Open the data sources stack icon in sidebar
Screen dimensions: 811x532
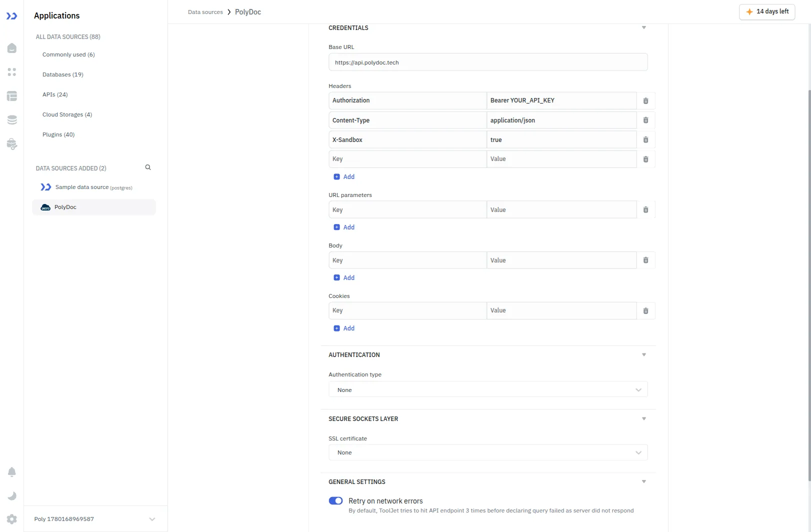(x=12, y=120)
